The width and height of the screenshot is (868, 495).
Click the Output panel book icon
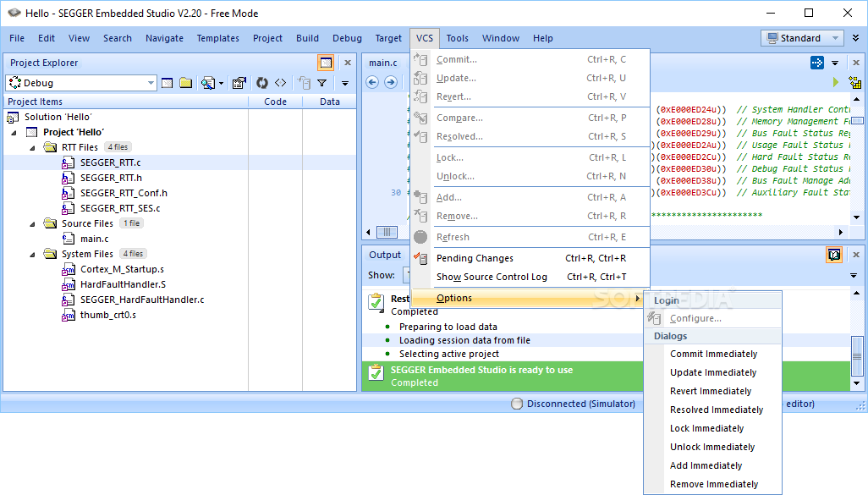[834, 255]
